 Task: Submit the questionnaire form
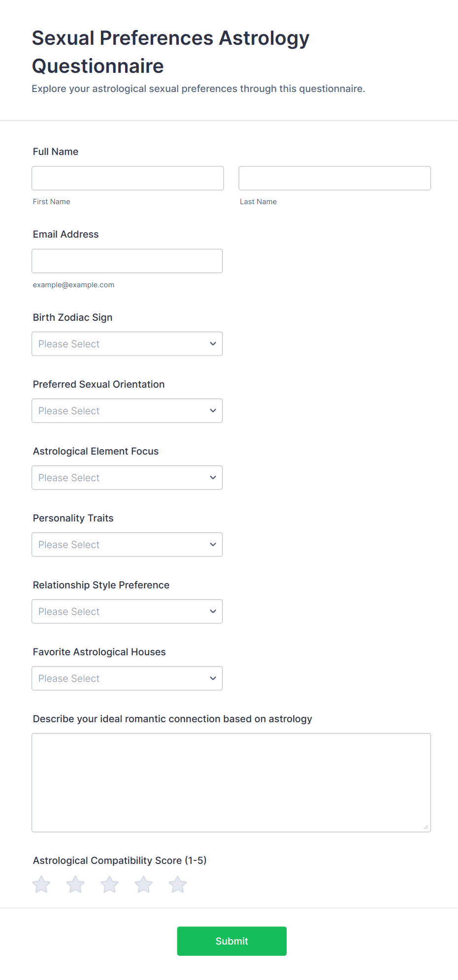coord(231,941)
